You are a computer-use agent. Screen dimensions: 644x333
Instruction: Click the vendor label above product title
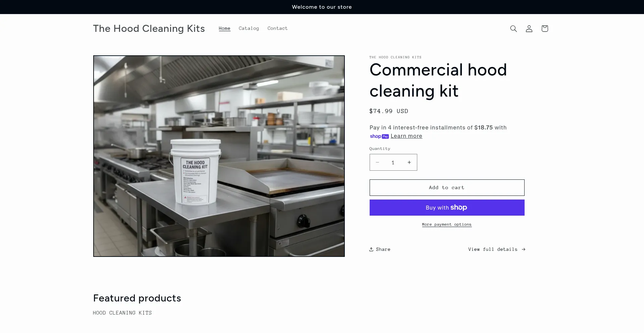pyautogui.click(x=395, y=57)
